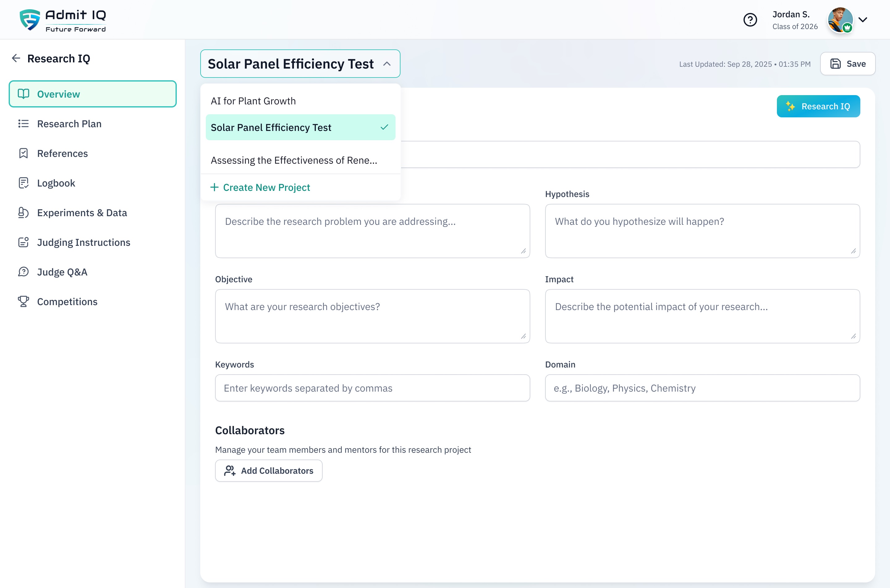
Task: Click the Judging Instructions icon
Action: pyautogui.click(x=23, y=242)
